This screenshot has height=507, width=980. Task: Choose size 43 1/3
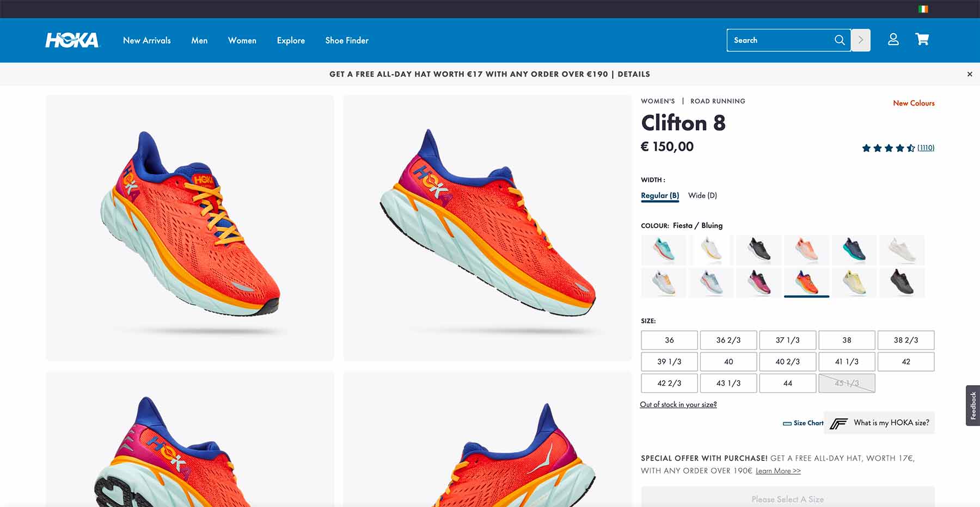(728, 383)
